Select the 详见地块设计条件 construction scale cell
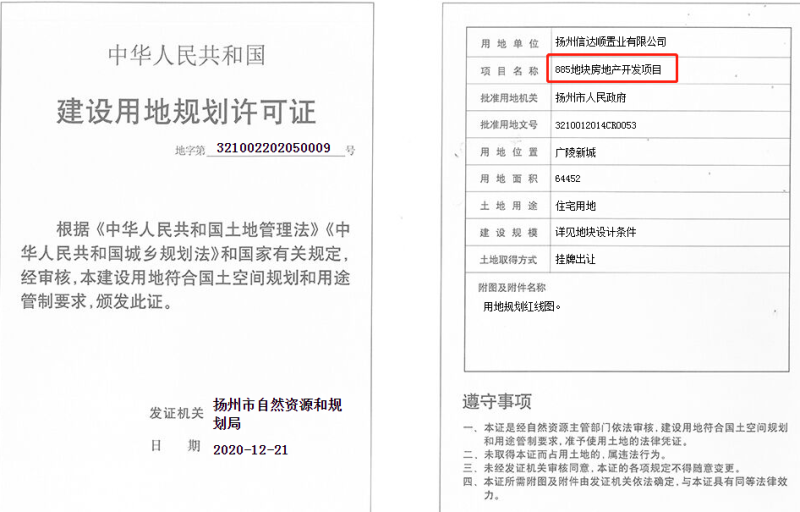This screenshot has height=512, width=800. [595, 232]
